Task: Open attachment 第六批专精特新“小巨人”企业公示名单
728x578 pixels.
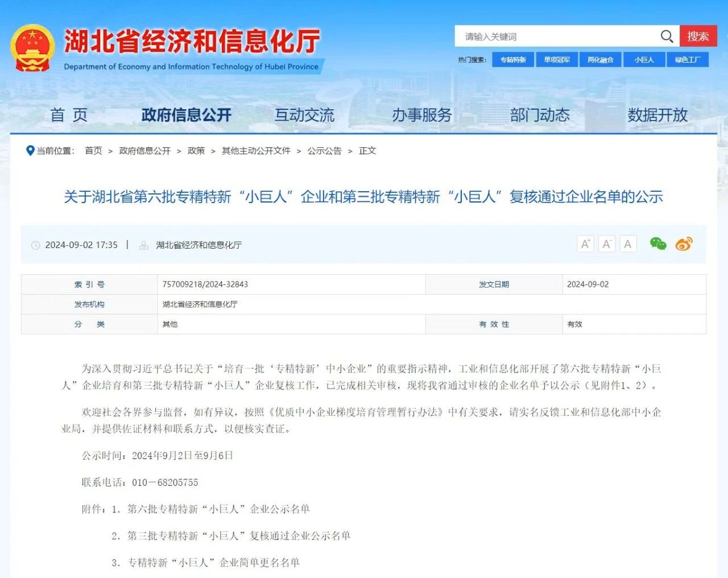Action: click(x=218, y=509)
